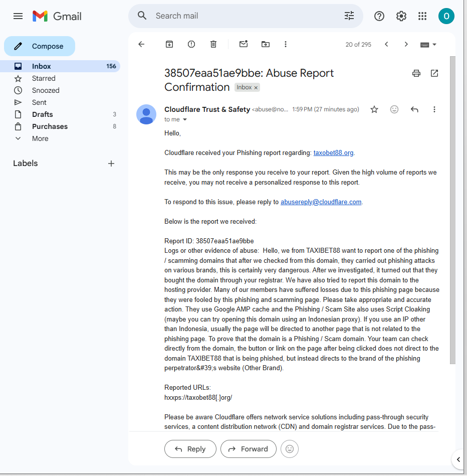Image resolution: width=467 pixels, height=476 pixels.
Task: Open input tools keyboard dropdown
Action: coord(428,45)
